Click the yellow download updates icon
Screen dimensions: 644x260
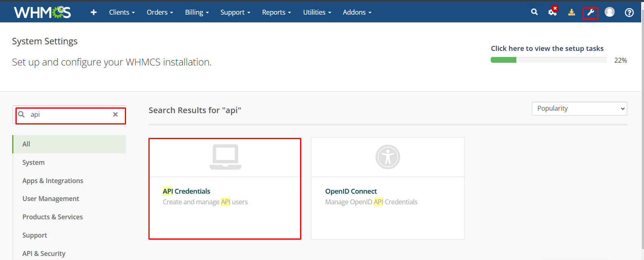pyautogui.click(x=572, y=12)
